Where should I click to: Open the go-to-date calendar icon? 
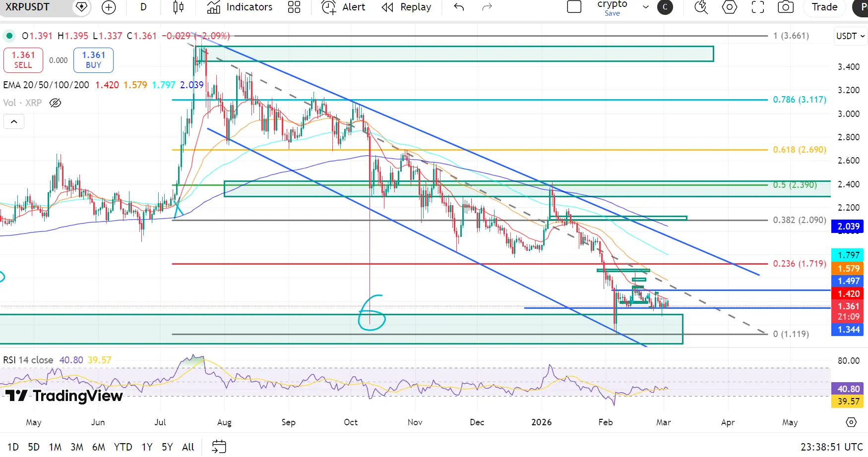tap(219, 447)
